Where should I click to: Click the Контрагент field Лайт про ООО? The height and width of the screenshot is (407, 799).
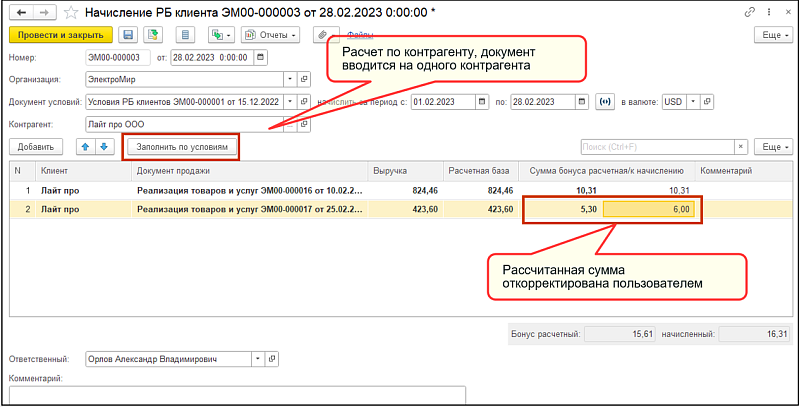pyautogui.click(x=185, y=124)
